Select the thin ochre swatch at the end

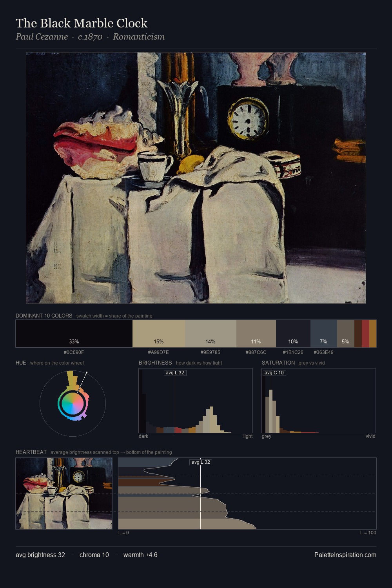373,334
